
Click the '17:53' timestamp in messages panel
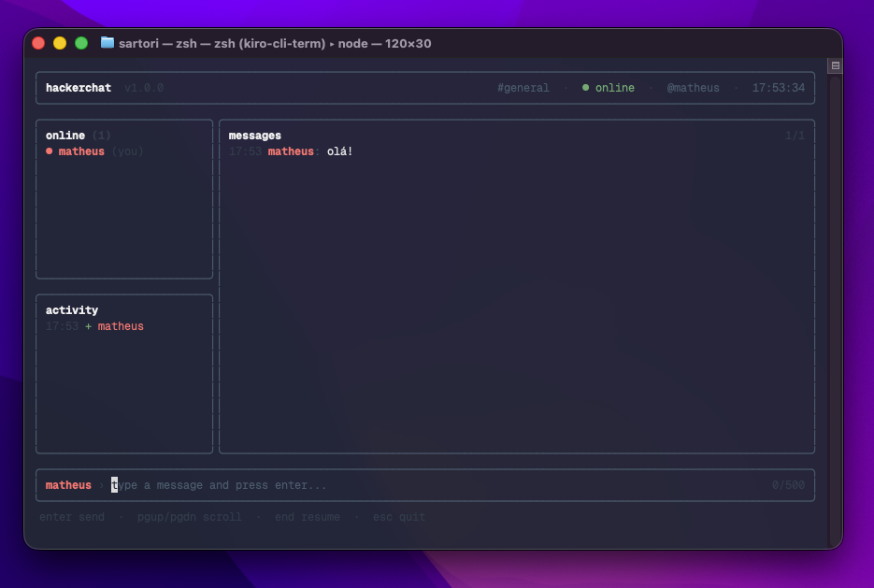[x=245, y=151]
